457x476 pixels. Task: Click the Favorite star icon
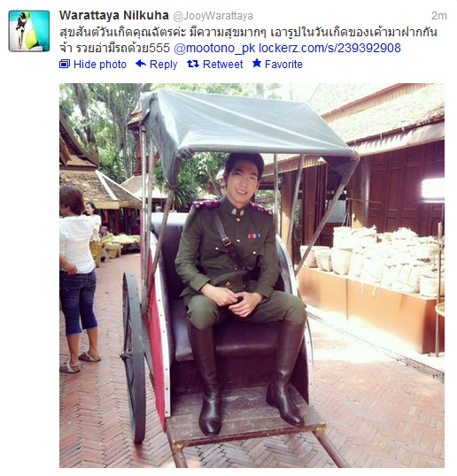tap(257, 64)
